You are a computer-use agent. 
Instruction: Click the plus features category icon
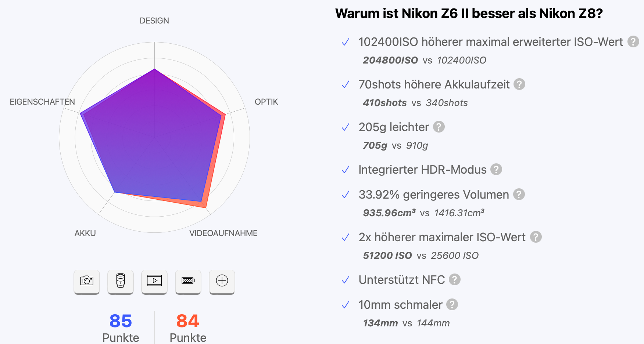click(x=222, y=281)
